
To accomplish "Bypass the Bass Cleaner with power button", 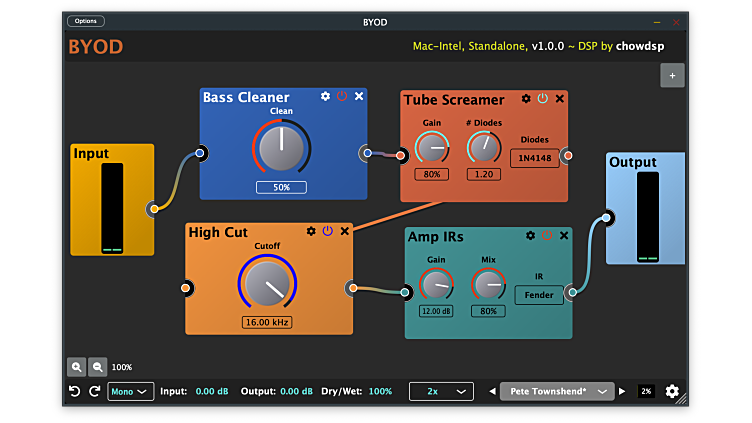I will [x=342, y=97].
